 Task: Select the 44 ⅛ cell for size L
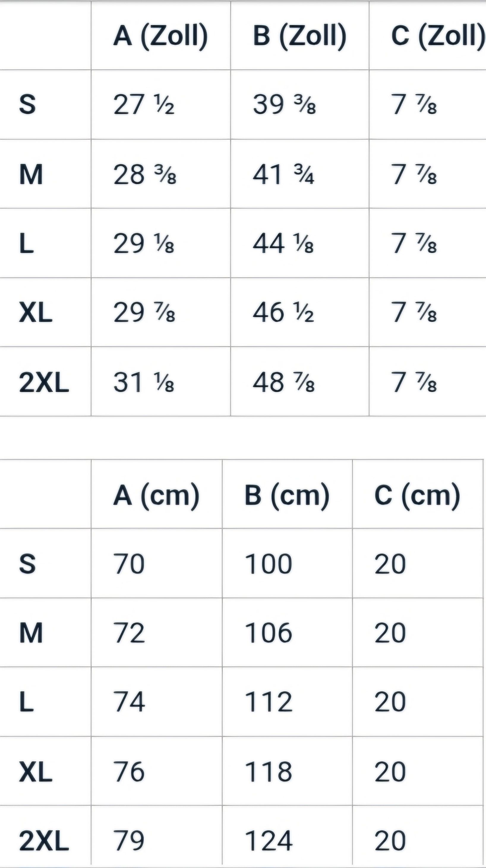point(283,243)
